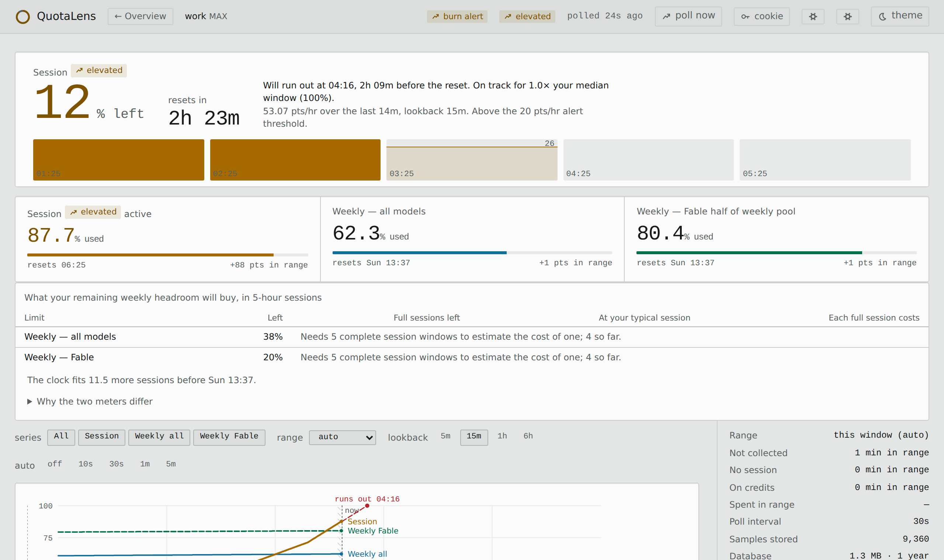Screen dimensions: 944x560
Task: Set auto refresh to 5m
Action: (171, 464)
